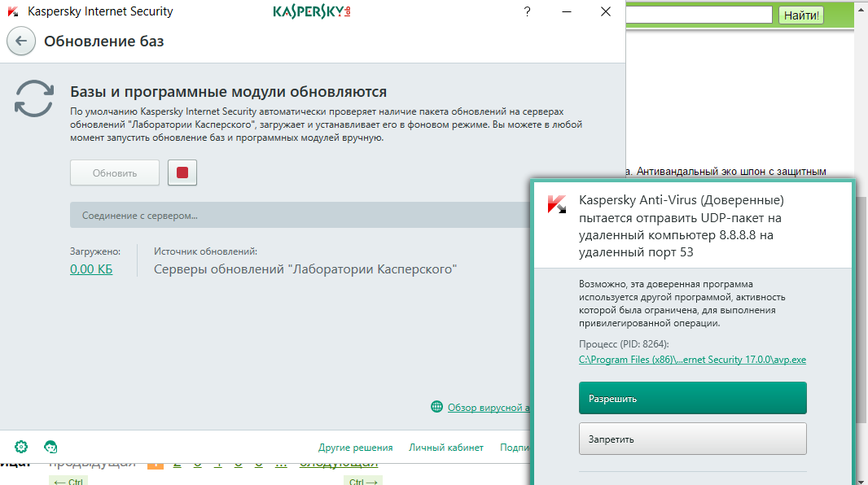The height and width of the screenshot is (485, 868).
Task: Close the Kaspersky Internet Security window
Action: pos(606,11)
